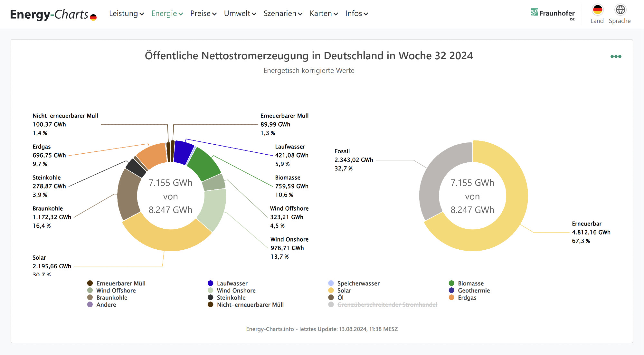
Task: Click the '976,71 GWh' Wind Onshore value
Action: 287,248
